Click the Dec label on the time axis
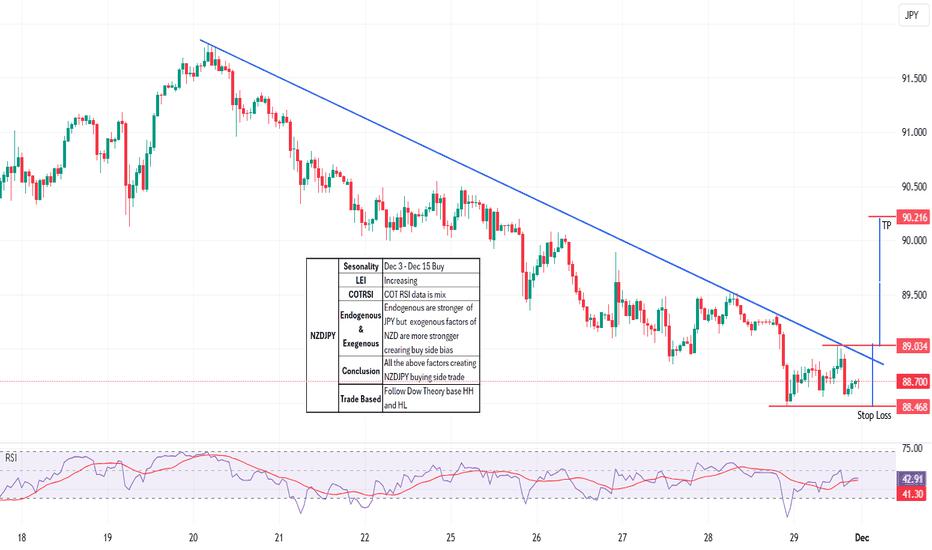932x550 pixels. click(862, 538)
